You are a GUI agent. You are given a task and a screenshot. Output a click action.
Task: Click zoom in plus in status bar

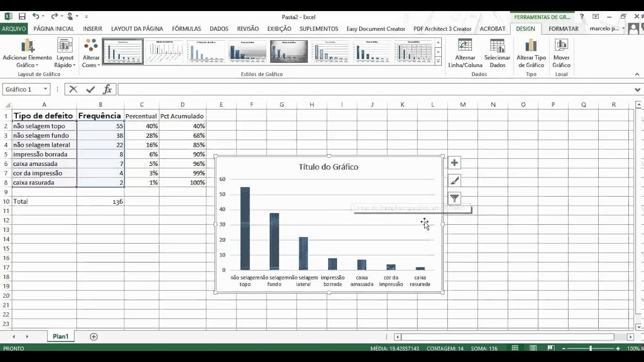click(618, 348)
